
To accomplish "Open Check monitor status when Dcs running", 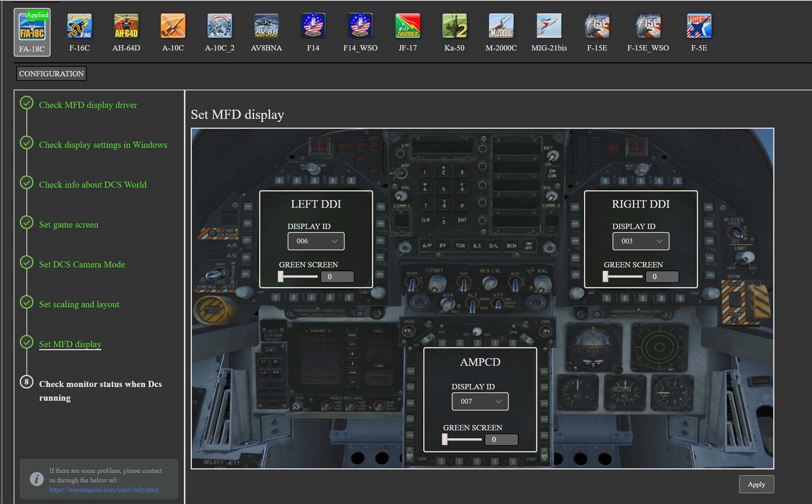I will [100, 391].
